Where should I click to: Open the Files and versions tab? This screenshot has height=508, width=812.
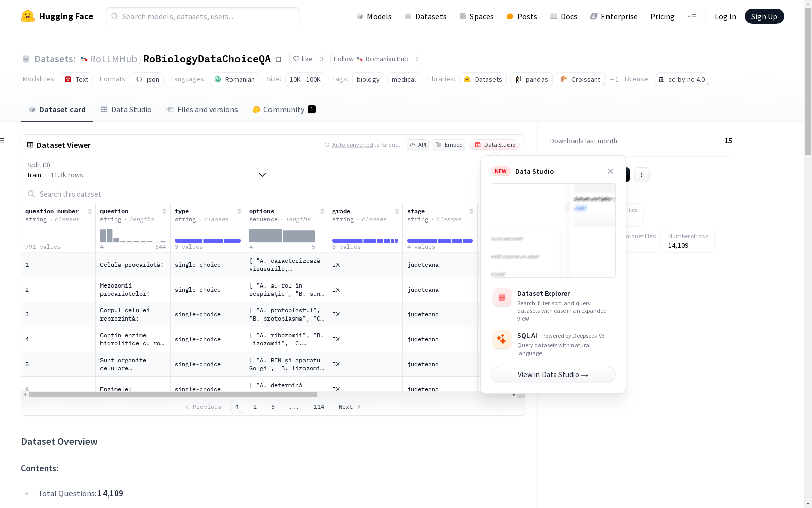tap(202, 109)
